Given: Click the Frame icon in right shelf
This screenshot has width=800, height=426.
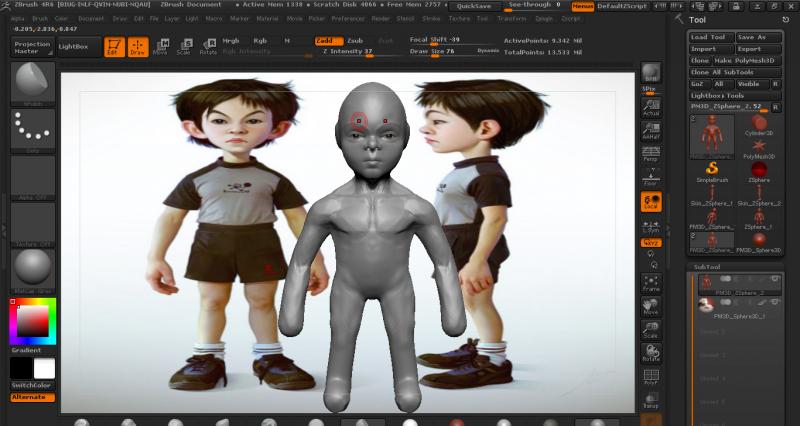Looking at the screenshot, I should pyautogui.click(x=651, y=283).
